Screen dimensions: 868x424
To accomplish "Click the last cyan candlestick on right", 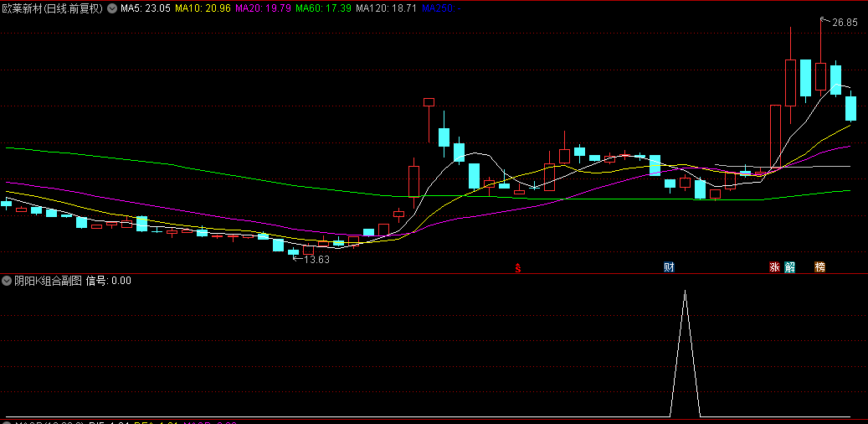I will tap(850, 108).
